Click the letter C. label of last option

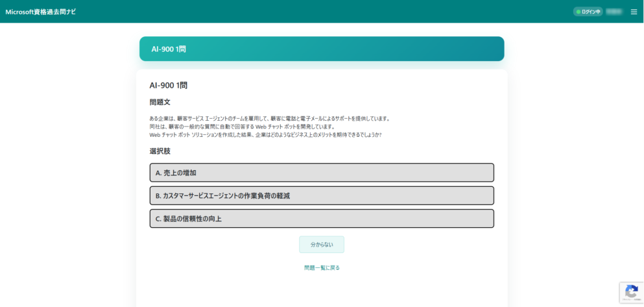159,219
